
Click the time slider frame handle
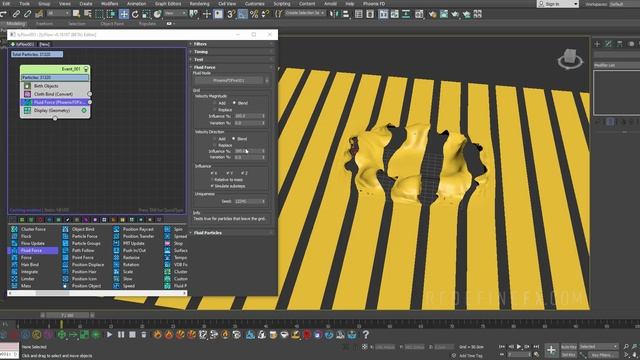(67, 315)
